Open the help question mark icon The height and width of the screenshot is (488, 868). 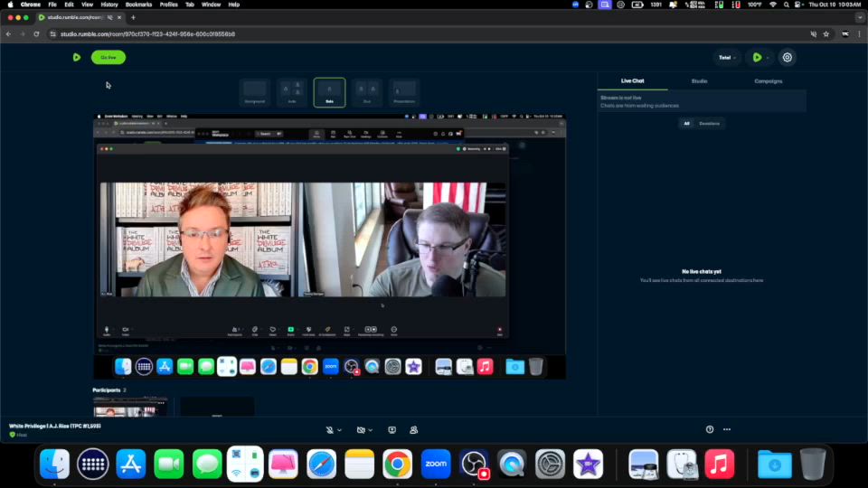pos(710,429)
